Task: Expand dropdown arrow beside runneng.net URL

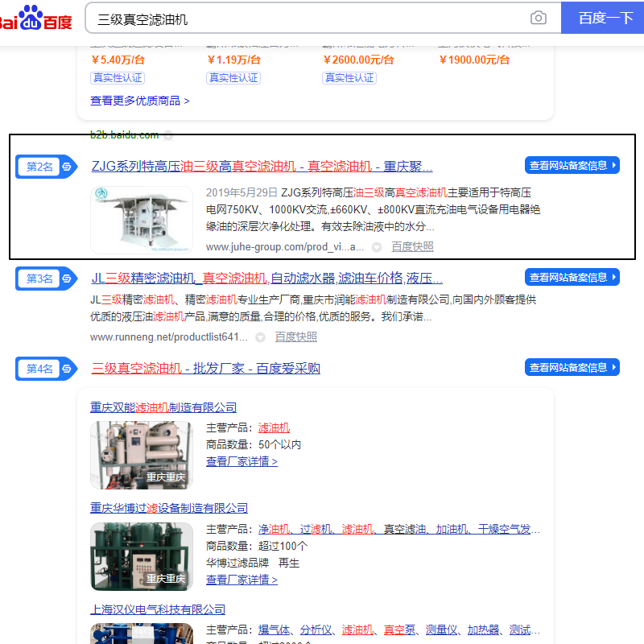Action: (260, 337)
